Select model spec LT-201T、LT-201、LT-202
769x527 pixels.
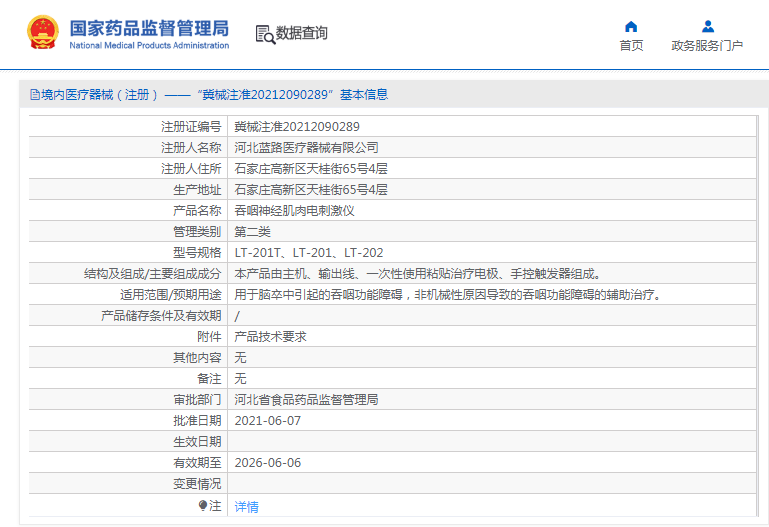pos(309,253)
